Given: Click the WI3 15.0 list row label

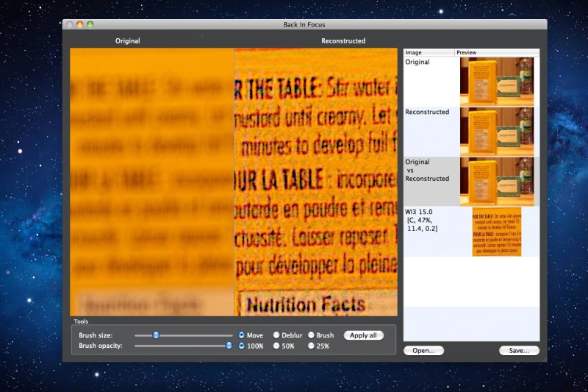Looking at the screenshot, I should 421,220.
